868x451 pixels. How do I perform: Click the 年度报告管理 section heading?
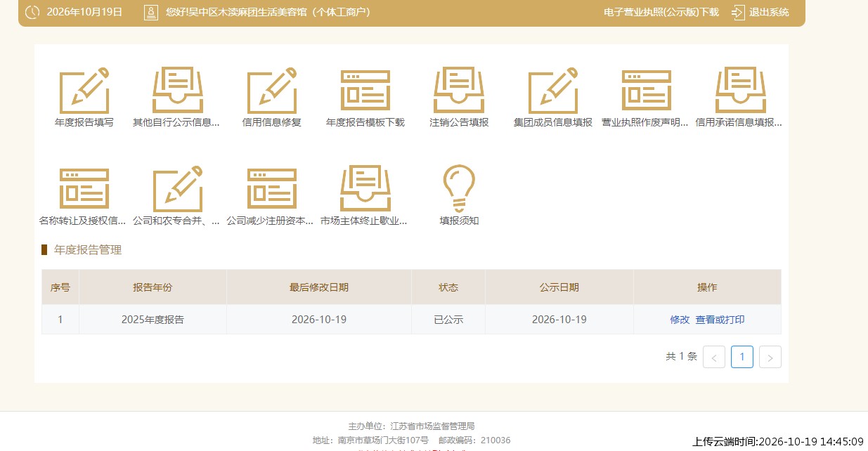point(88,250)
